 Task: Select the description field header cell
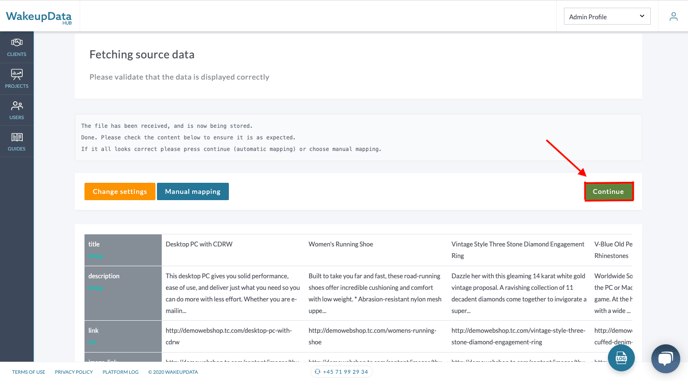click(123, 293)
